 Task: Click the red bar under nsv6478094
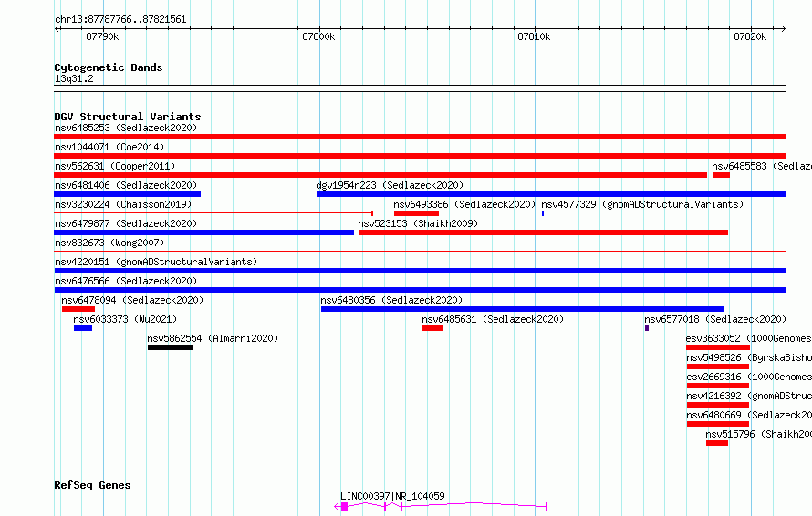tap(78, 309)
